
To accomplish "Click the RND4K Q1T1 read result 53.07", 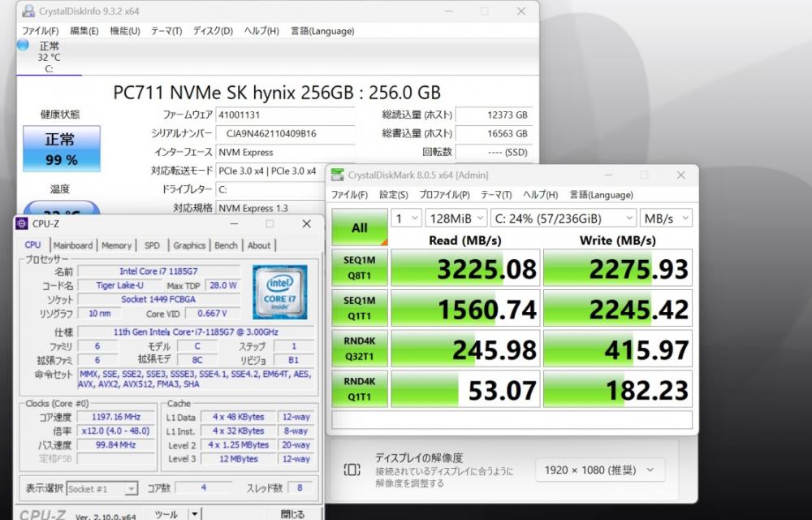I will point(465,389).
